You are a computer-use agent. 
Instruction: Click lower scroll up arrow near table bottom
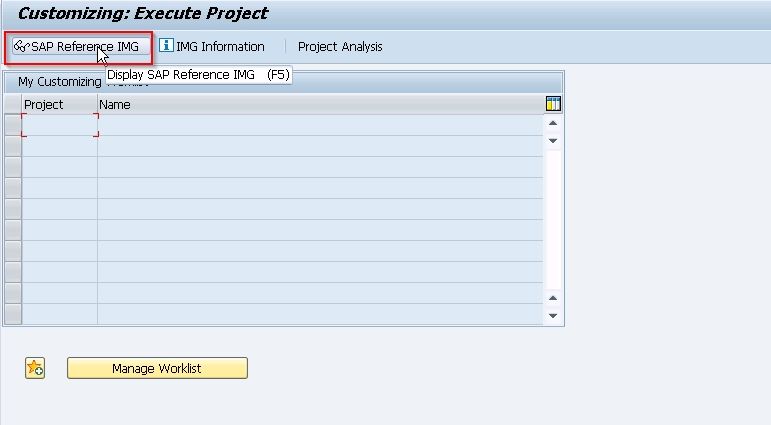553,298
